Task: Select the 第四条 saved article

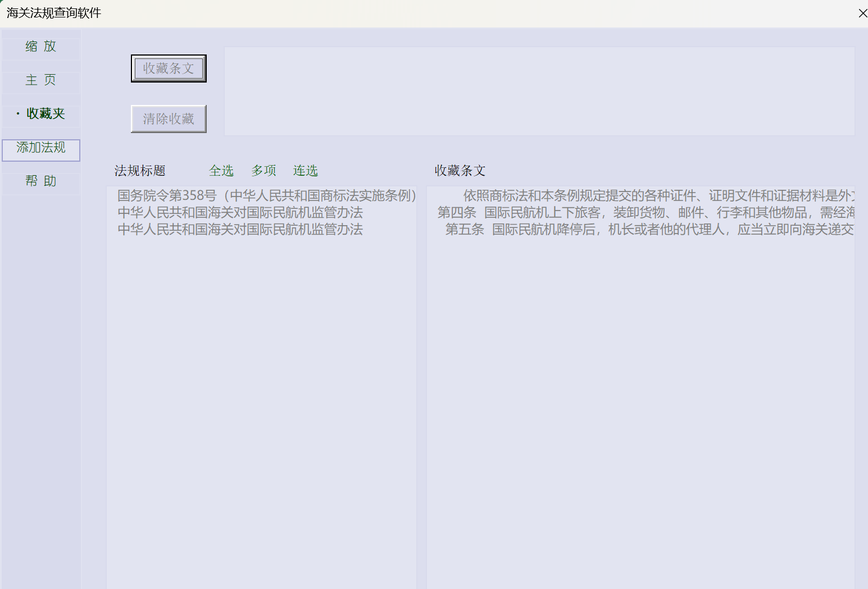Action: pyautogui.click(x=646, y=212)
